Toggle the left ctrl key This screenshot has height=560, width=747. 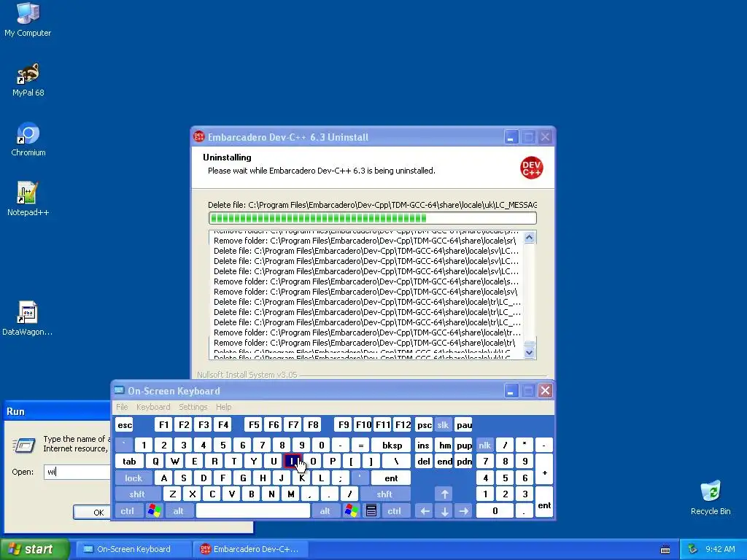click(x=127, y=511)
